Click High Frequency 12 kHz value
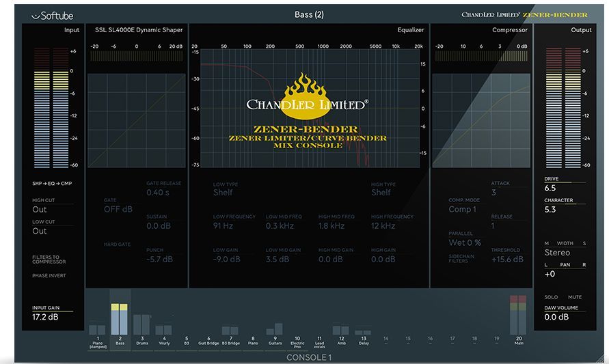Screen dimensions: 609x364 click(383, 226)
